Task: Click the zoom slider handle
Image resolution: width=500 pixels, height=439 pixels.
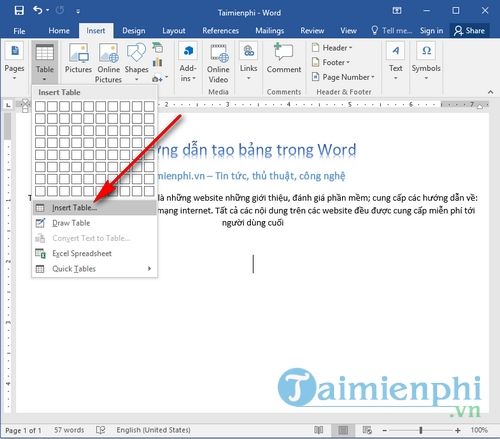Action: (421, 430)
